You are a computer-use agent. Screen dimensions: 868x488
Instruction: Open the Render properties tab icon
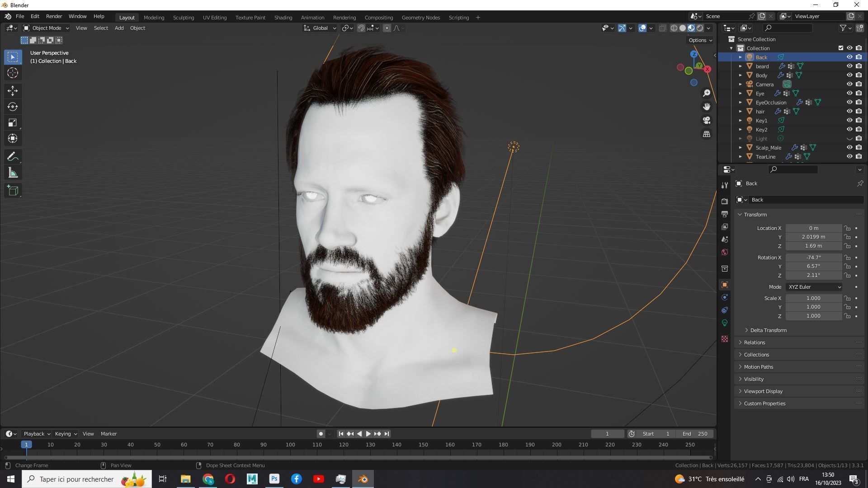click(x=725, y=202)
